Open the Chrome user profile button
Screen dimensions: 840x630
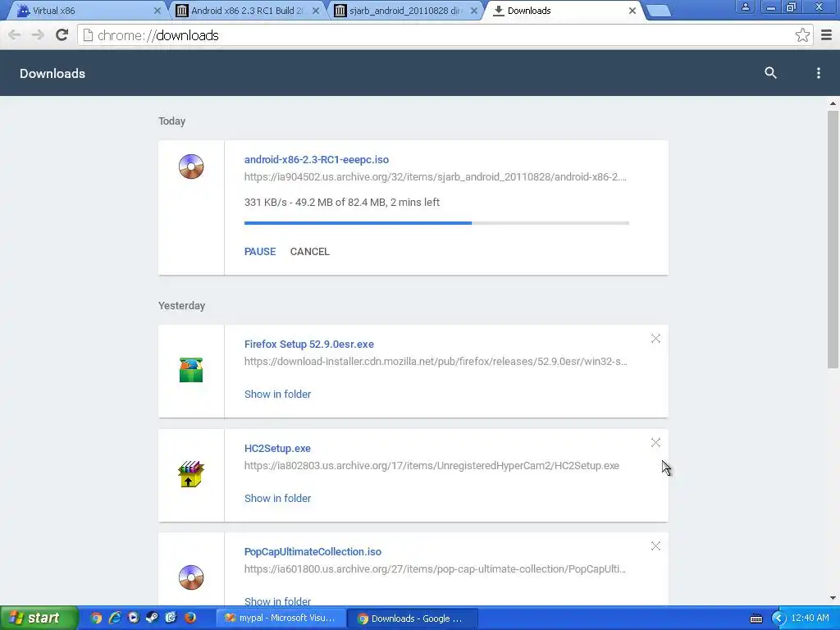point(745,7)
